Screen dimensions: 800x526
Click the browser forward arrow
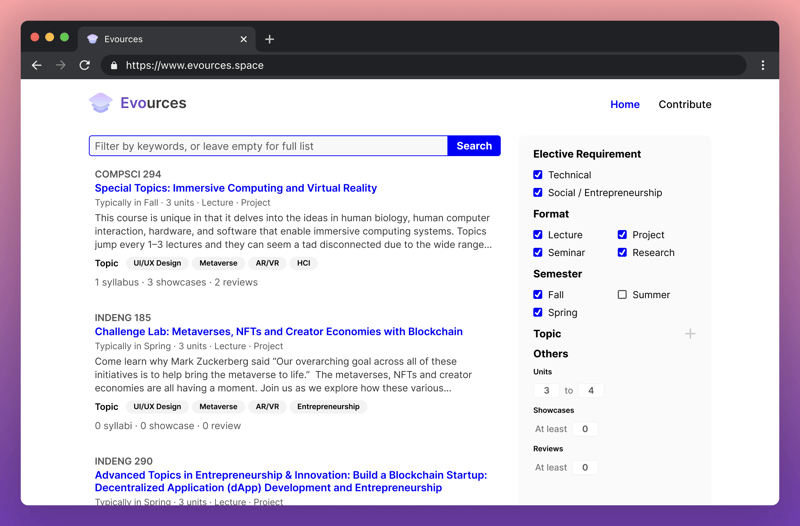pyautogui.click(x=61, y=65)
